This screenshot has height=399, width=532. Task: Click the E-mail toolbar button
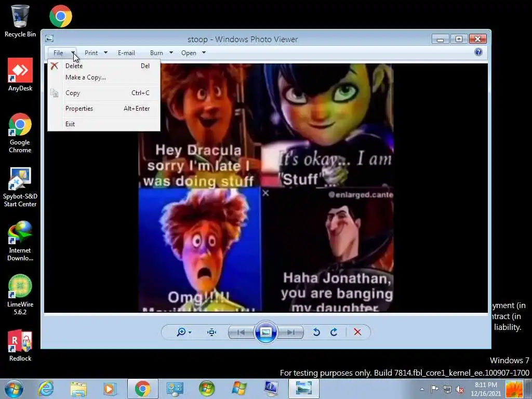pyautogui.click(x=126, y=53)
